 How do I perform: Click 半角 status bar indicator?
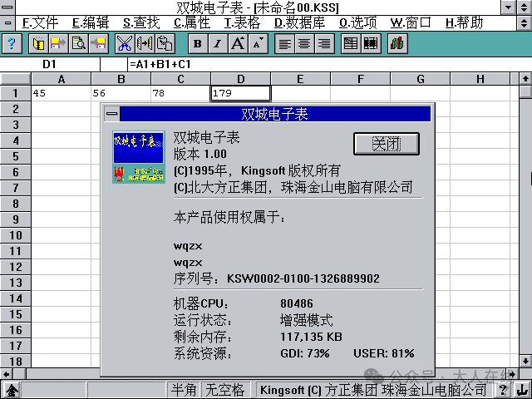pyautogui.click(x=184, y=390)
